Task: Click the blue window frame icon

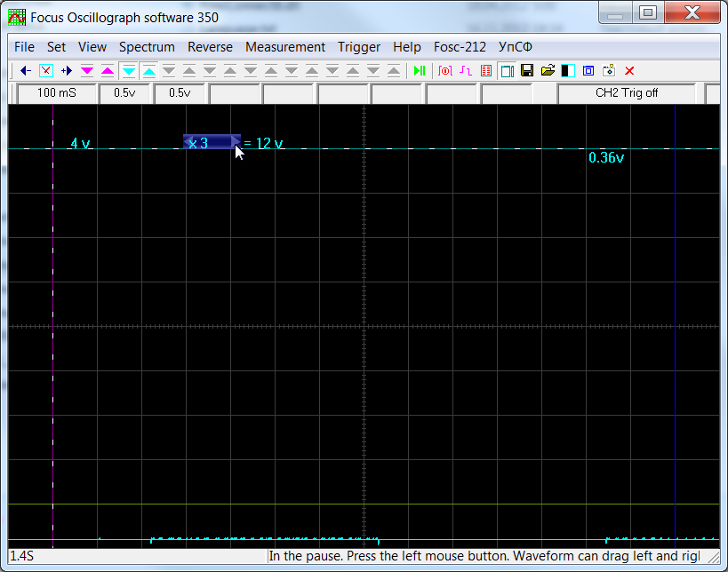Action: [x=588, y=71]
